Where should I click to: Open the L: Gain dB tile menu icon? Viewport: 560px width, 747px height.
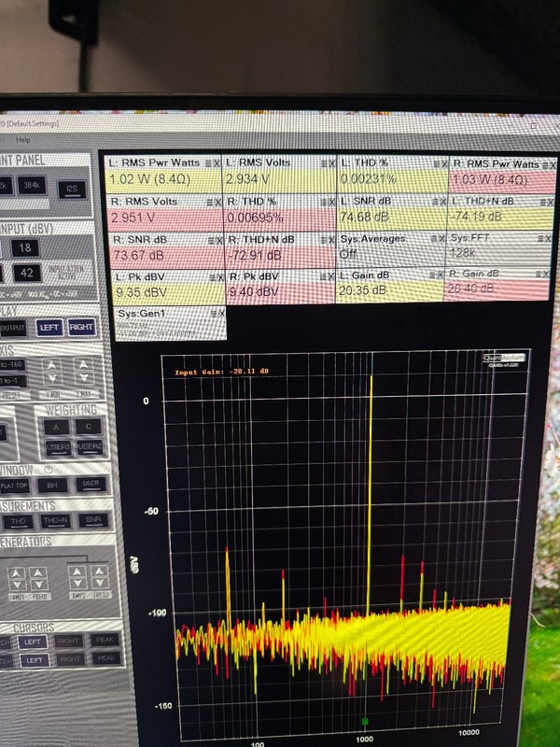pos(432,275)
